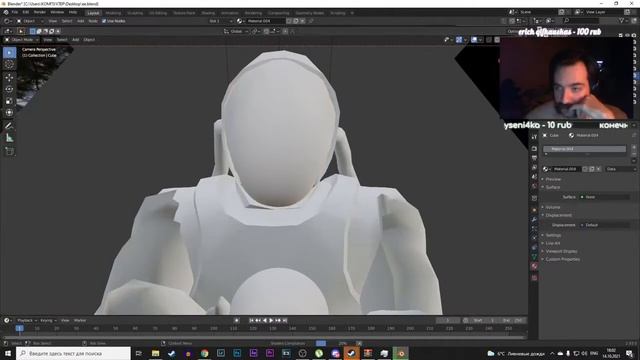Open the Data link dropdown in properties
Viewport: 640px width, 360px height.
[x=620, y=169]
